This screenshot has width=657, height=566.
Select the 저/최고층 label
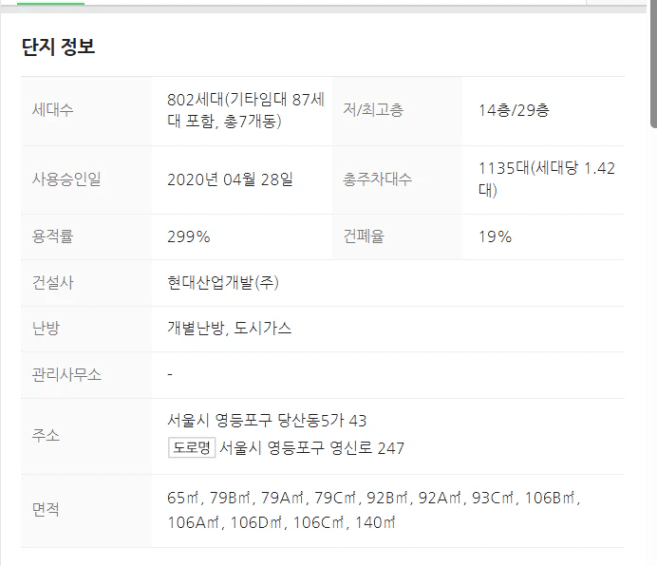coord(373,110)
